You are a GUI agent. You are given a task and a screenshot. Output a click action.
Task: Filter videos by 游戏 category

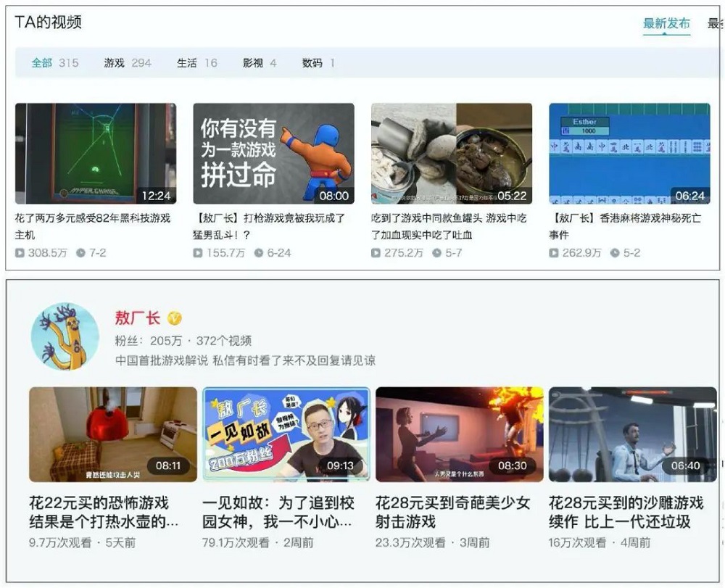click(x=127, y=63)
